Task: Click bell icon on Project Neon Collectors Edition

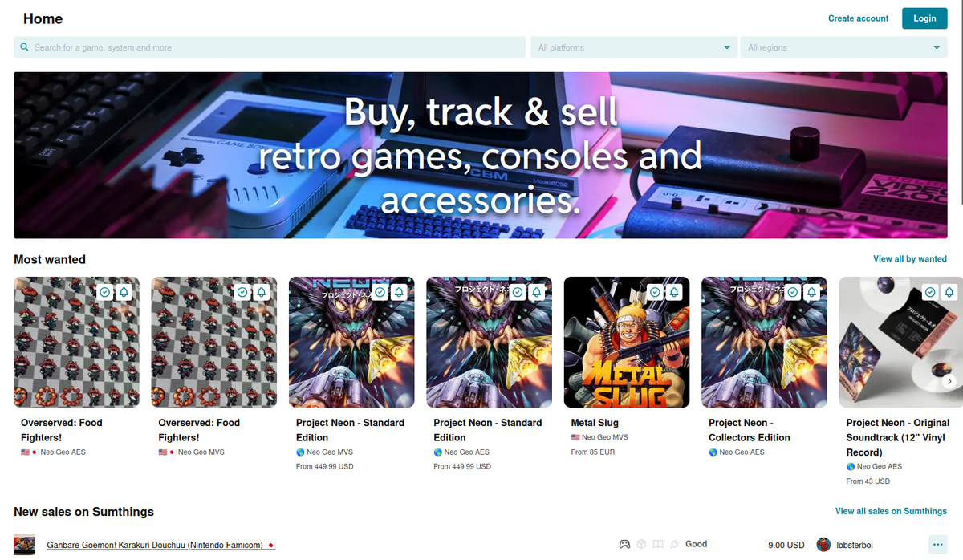Action: [812, 293]
